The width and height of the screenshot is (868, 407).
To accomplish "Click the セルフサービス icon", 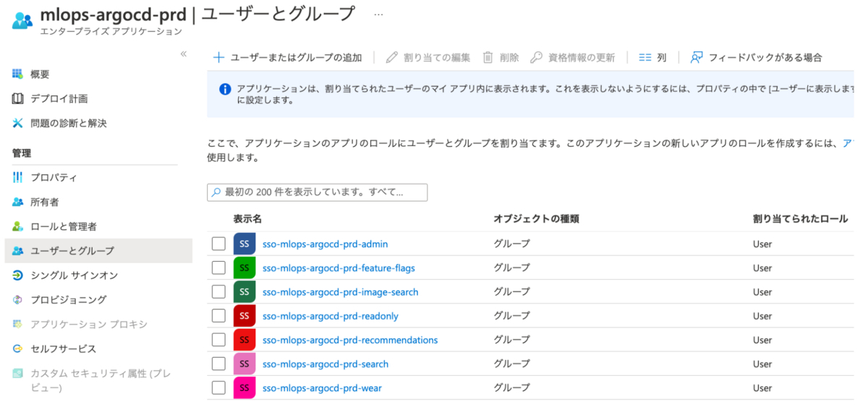I will 18,349.
